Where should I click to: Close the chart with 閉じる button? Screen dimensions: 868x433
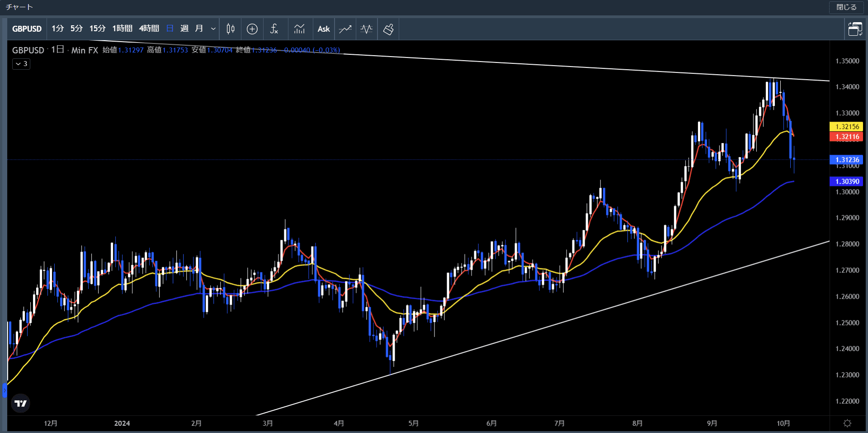[846, 7]
